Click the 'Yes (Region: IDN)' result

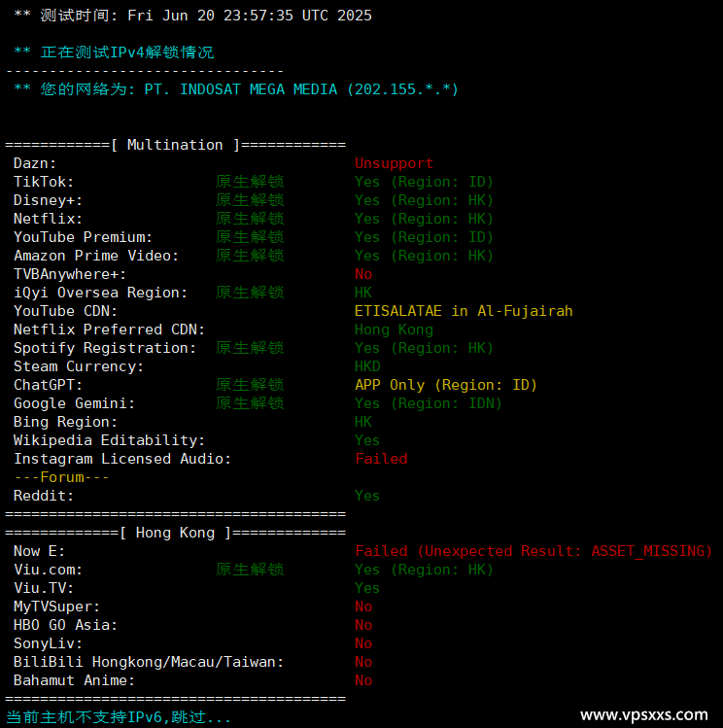click(429, 403)
